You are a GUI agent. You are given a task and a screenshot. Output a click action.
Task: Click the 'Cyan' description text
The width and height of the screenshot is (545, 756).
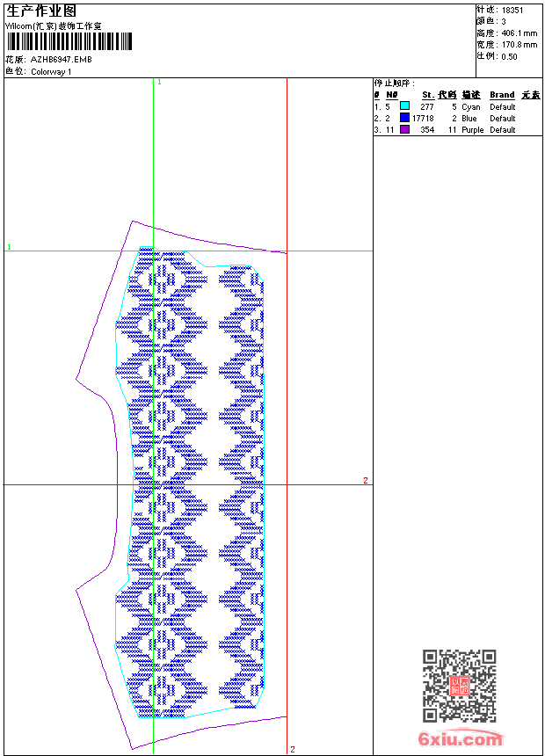[x=471, y=107]
